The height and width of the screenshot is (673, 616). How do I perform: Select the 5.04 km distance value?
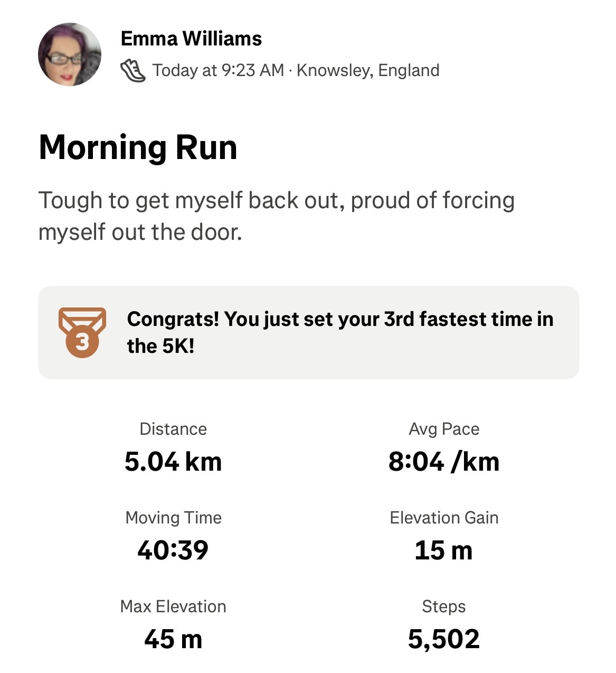coord(173,462)
